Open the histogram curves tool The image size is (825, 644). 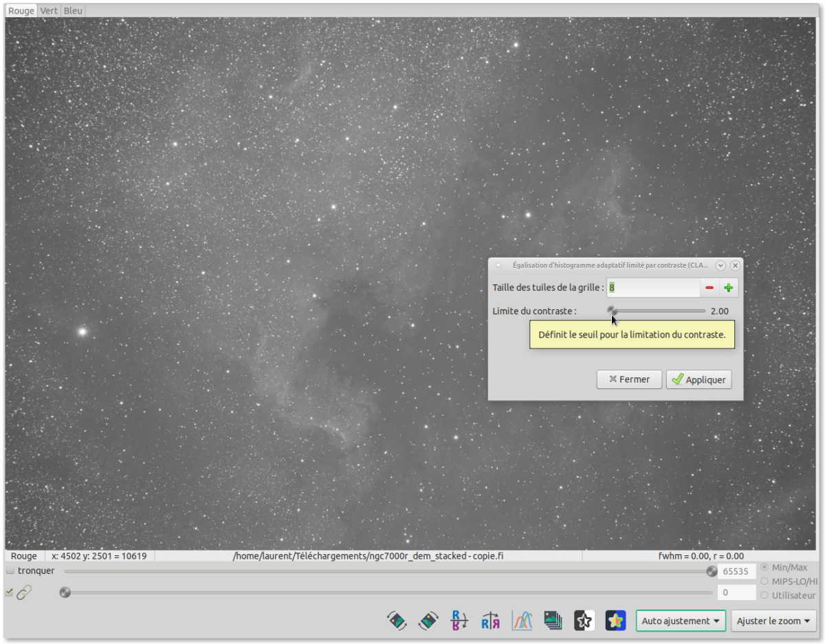pos(522,621)
